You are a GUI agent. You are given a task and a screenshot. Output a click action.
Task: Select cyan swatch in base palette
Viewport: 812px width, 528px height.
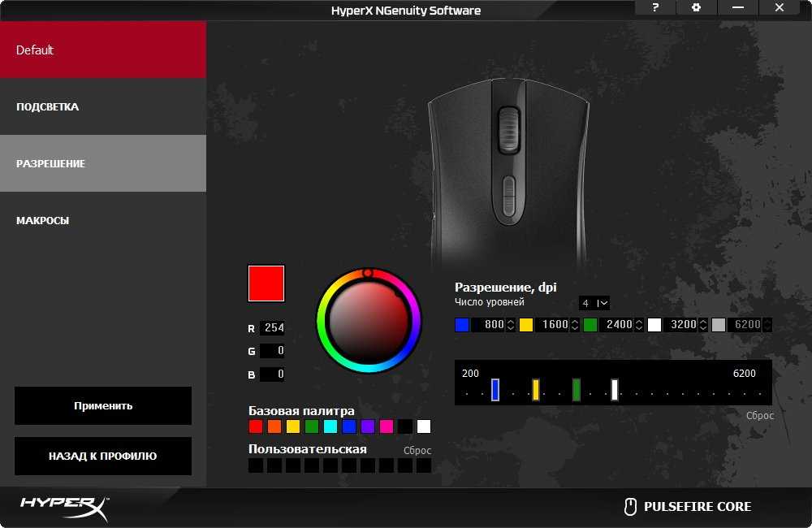point(330,426)
